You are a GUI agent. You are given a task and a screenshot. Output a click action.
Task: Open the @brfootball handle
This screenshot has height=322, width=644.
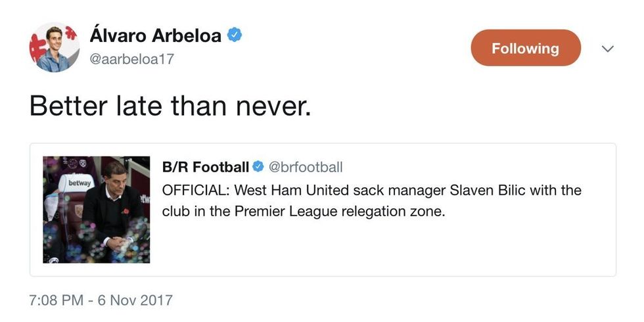pyautogui.click(x=306, y=167)
